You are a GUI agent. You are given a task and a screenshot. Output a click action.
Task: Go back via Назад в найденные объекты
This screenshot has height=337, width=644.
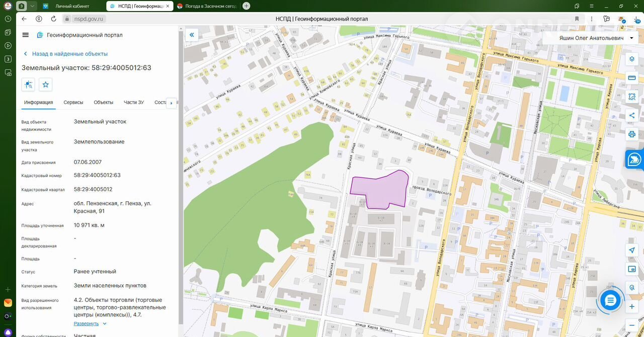point(69,54)
